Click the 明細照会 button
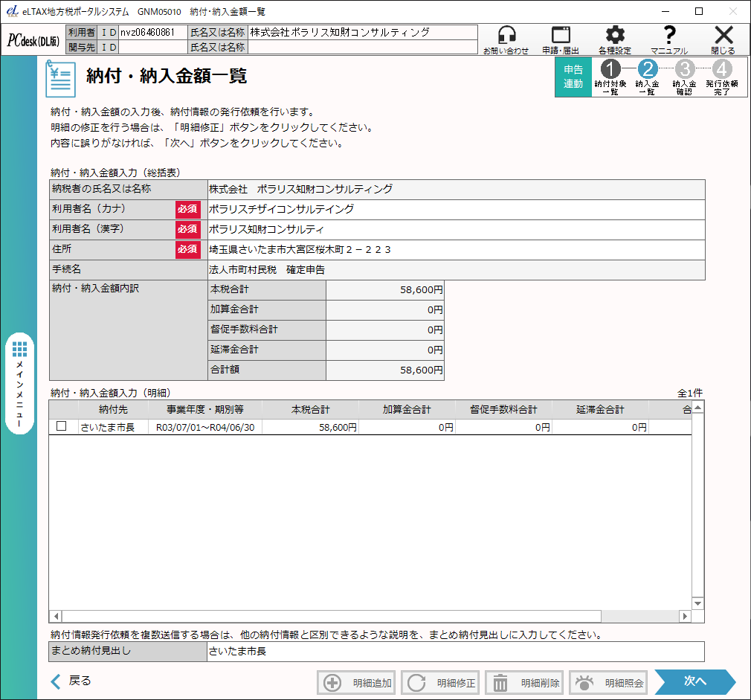Screen dimensions: 751x700 coord(608,683)
